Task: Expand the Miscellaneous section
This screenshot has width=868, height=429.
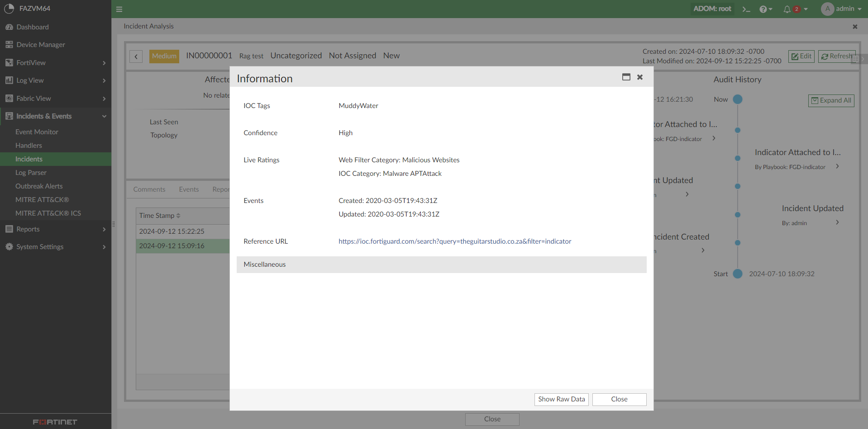Action: (x=441, y=264)
